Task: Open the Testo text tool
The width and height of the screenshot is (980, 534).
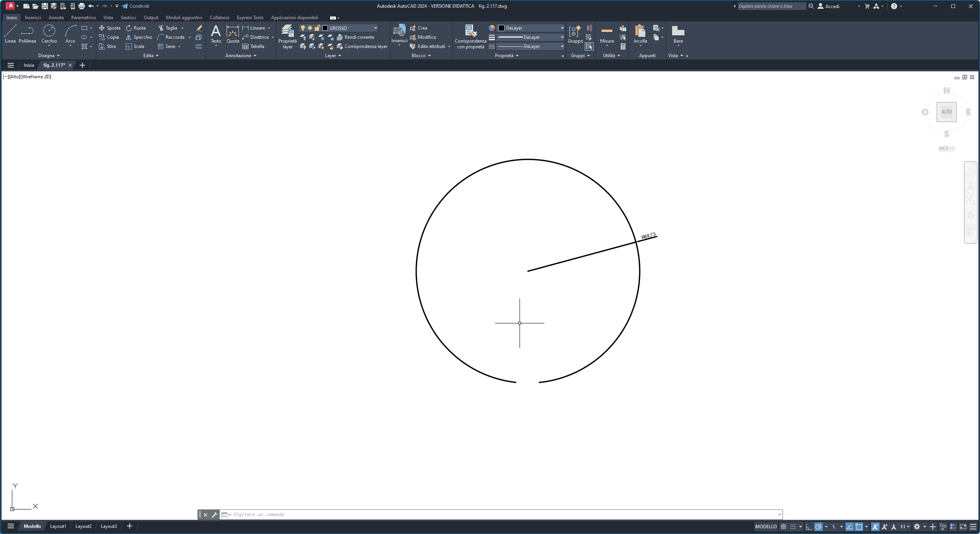Action: [216, 34]
